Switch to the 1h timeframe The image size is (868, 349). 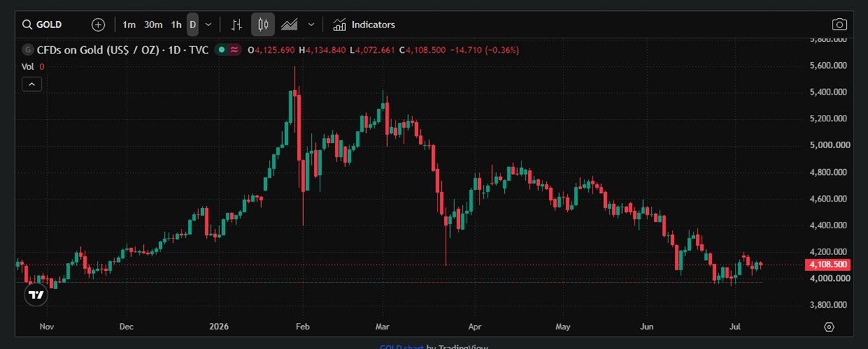[x=176, y=25]
